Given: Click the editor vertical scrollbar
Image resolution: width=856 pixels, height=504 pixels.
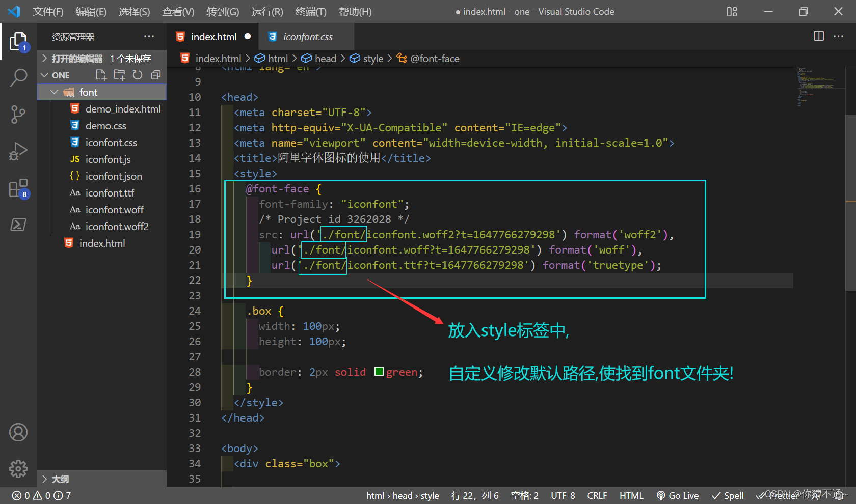Looking at the screenshot, I should 850,203.
